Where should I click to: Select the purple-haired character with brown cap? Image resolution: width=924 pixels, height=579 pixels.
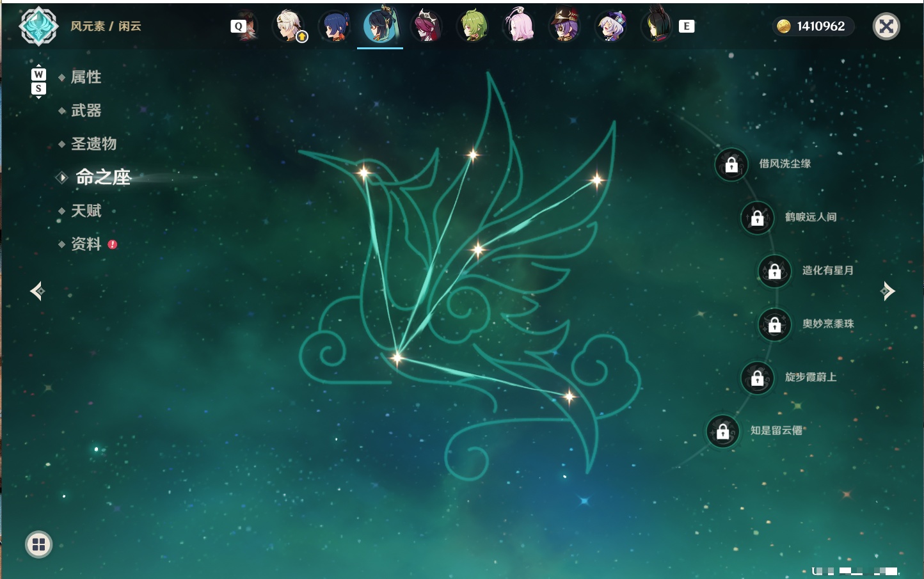pos(565,26)
